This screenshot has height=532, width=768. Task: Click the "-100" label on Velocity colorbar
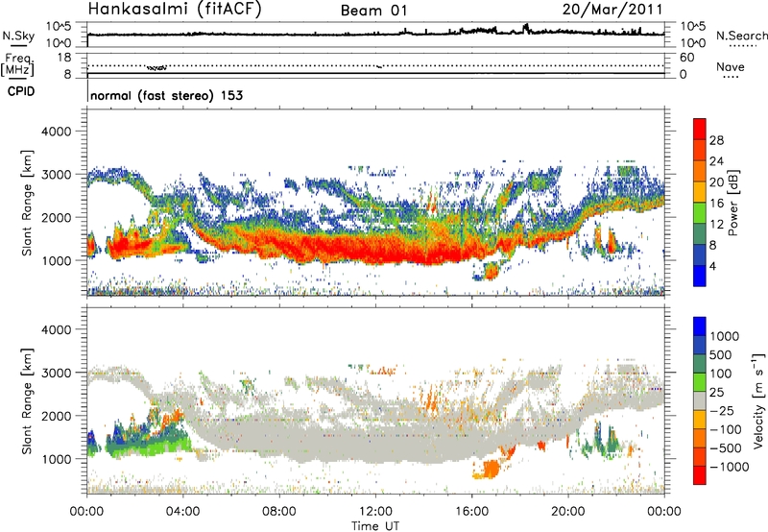coord(726,429)
